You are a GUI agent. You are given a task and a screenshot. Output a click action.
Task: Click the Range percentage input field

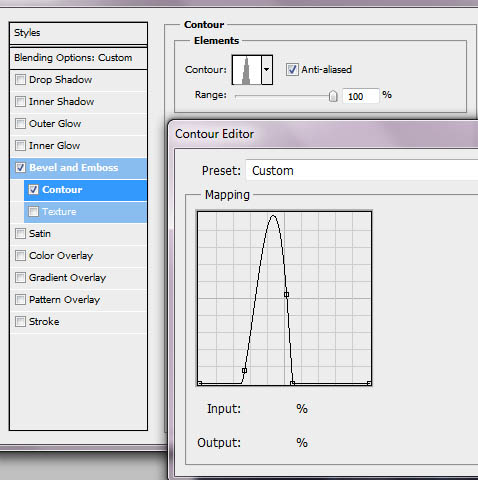tap(361, 96)
